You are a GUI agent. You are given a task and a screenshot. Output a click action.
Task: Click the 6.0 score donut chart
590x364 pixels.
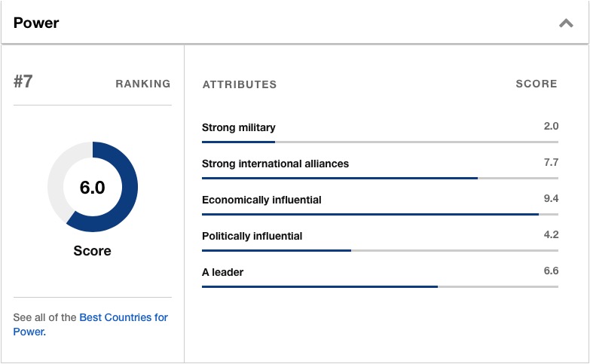click(x=93, y=187)
